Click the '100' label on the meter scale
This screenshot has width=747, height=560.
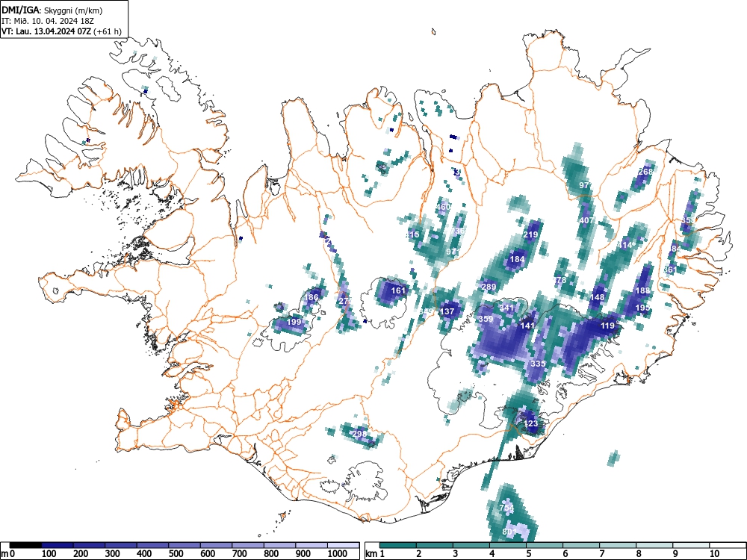[49, 554]
